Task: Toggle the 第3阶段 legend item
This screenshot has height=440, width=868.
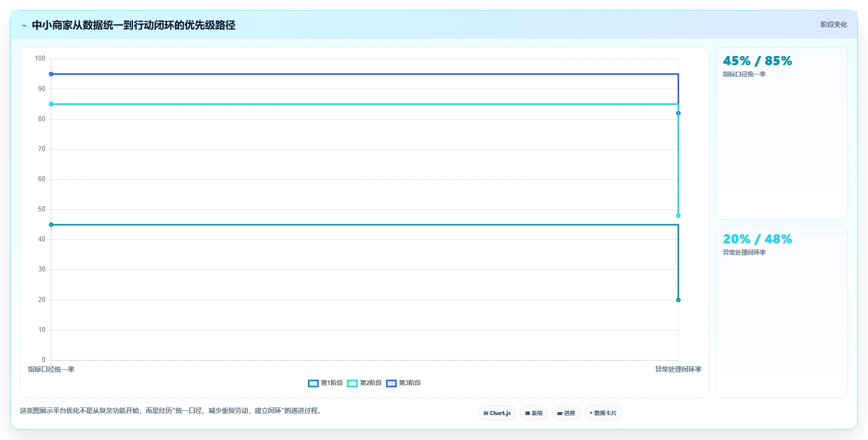Action: [404, 383]
